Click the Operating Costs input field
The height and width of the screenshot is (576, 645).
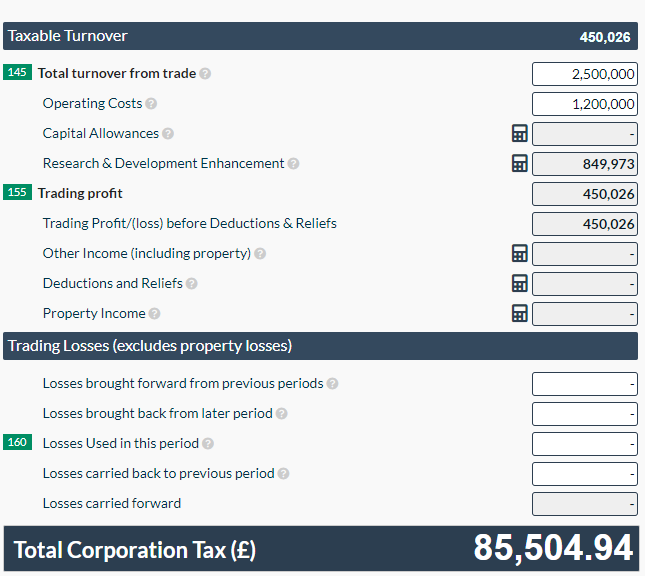[584, 104]
